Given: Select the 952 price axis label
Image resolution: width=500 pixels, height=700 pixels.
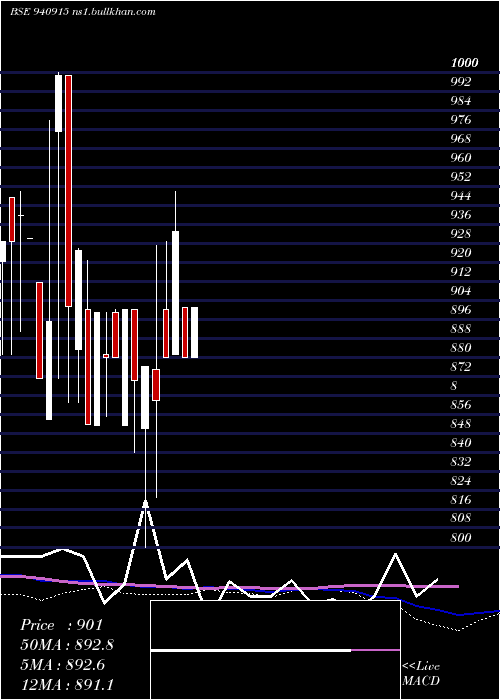Looking at the screenshot, I should (x=461, y=177).
